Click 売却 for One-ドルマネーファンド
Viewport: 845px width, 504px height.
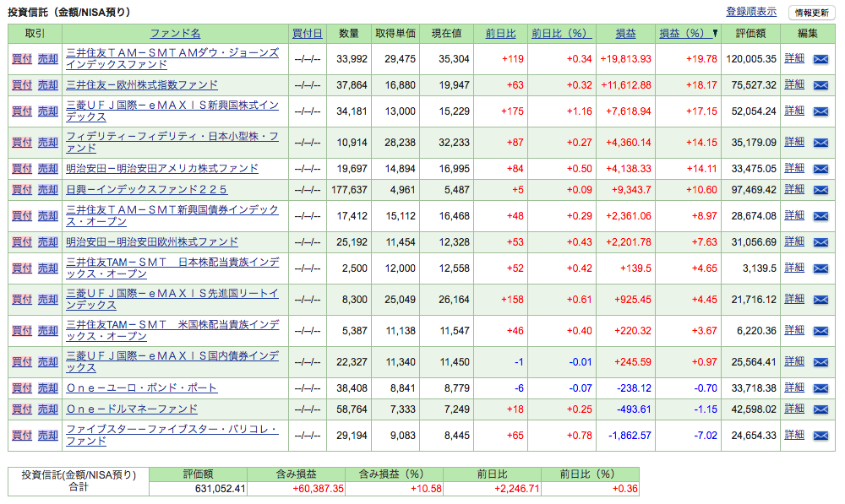tap(48, 409)
